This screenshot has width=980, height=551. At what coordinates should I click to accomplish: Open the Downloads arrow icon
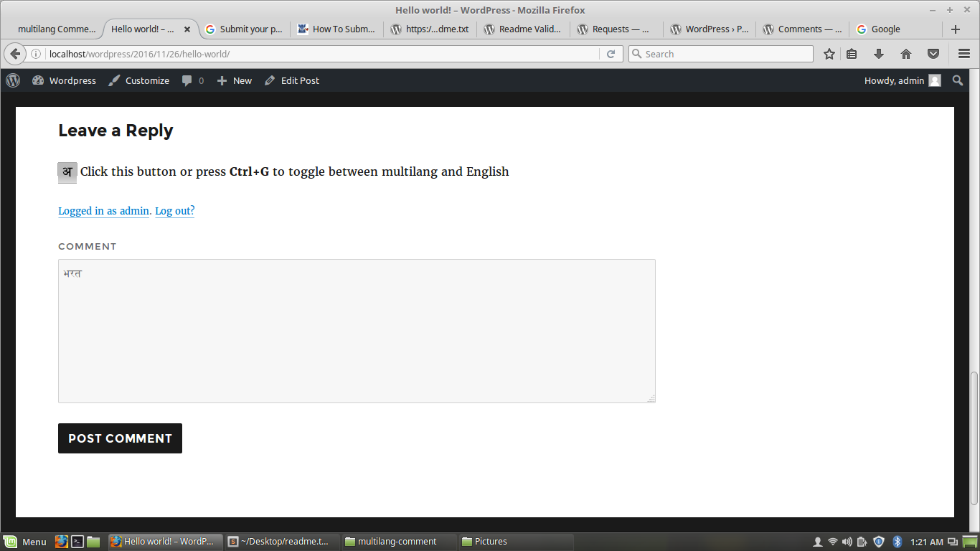[879, 54]
